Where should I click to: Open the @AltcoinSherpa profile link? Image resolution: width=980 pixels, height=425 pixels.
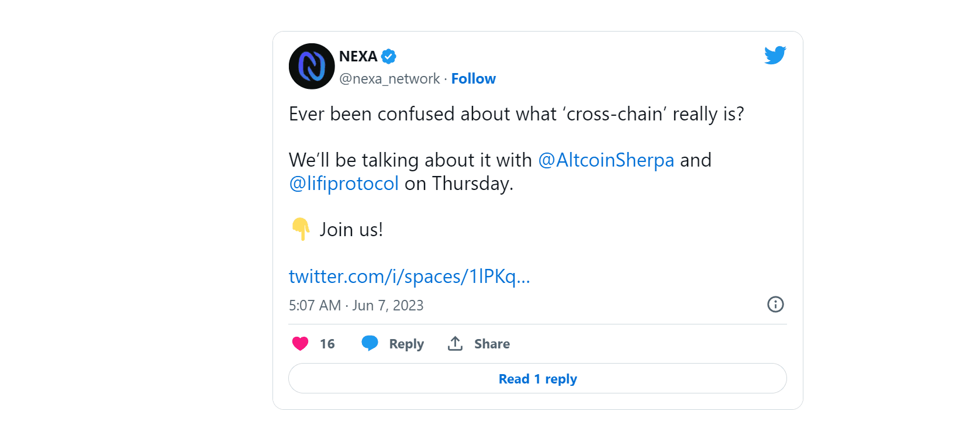[x=606, y=160]
